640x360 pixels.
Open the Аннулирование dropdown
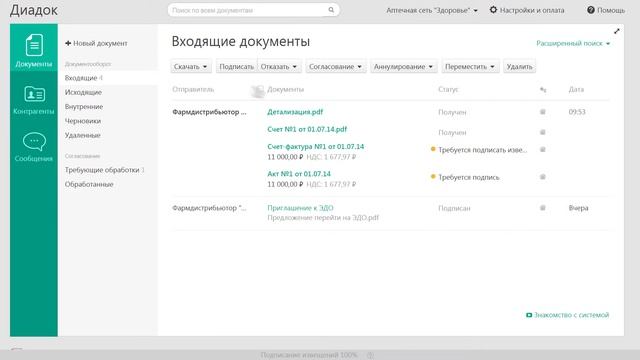404,67
